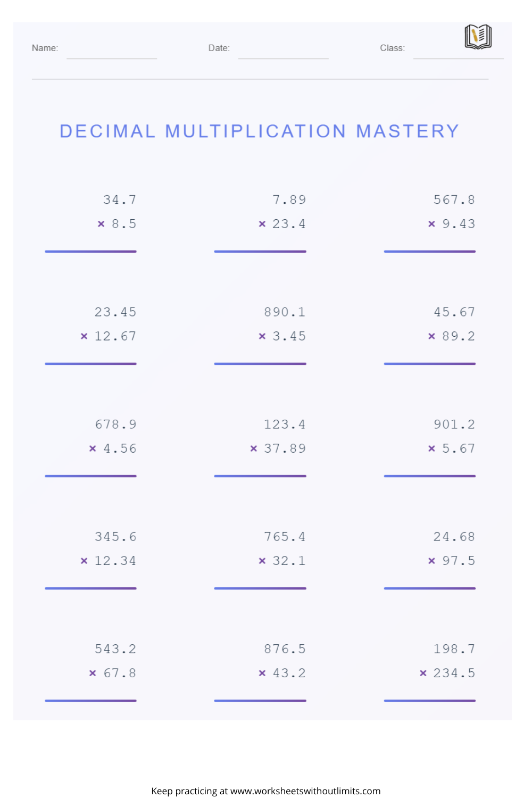This screenshot has width=532, height=798.
Task: Click the multiplication sign beside 67.8
Action: (93, 673)
